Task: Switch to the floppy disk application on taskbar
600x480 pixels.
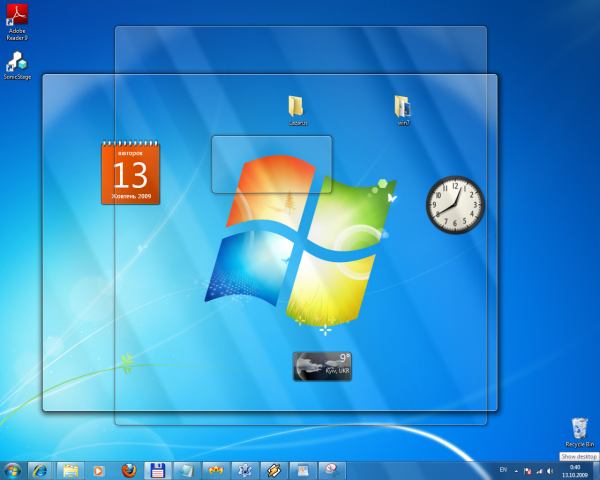Action: 157,470
